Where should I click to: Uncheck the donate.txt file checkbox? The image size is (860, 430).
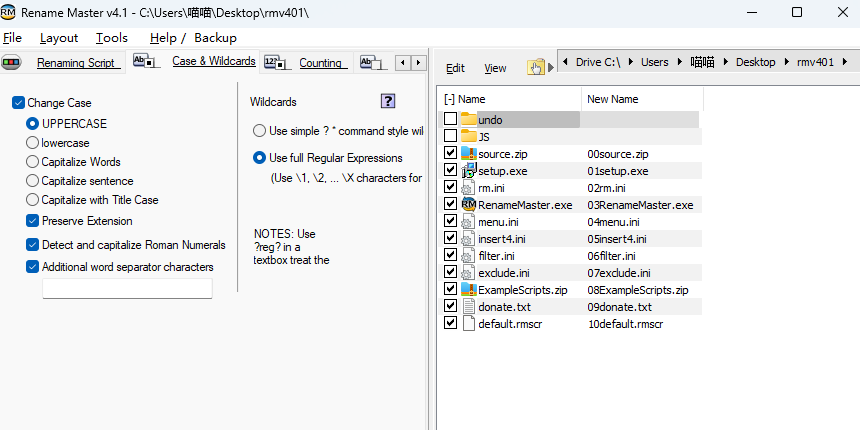(450, 307)
